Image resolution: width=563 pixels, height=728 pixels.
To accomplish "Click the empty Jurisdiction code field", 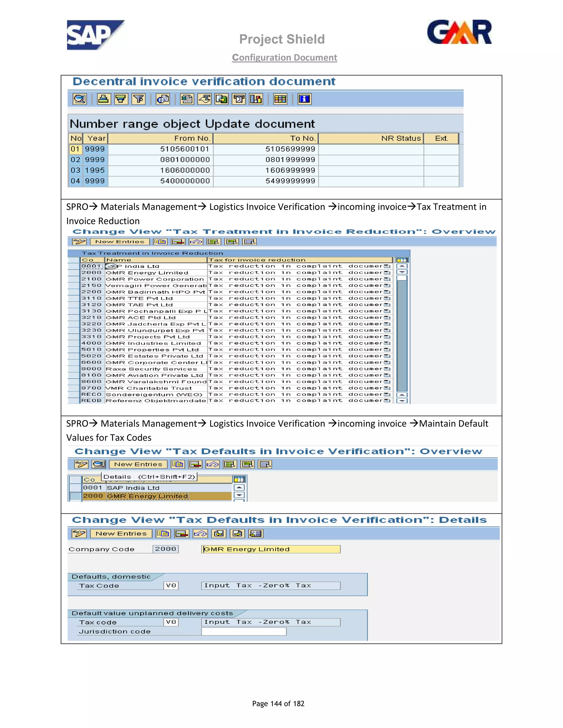I will (244, 631).
